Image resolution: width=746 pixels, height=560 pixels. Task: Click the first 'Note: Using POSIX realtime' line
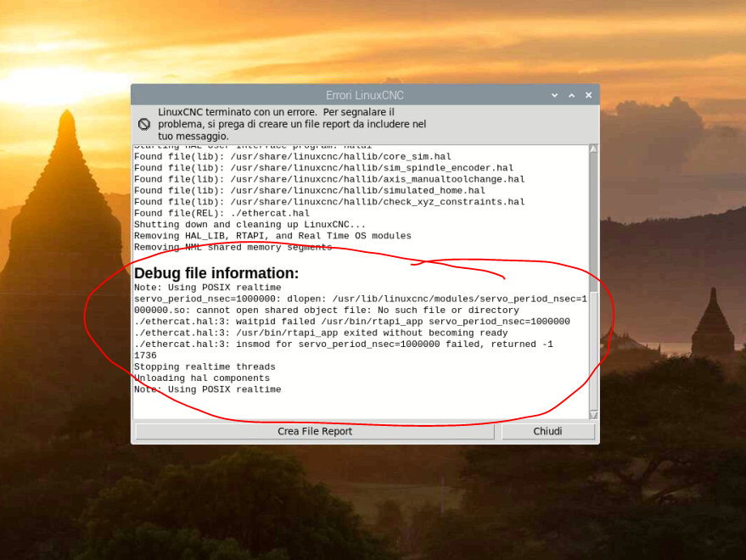(207, 288)
